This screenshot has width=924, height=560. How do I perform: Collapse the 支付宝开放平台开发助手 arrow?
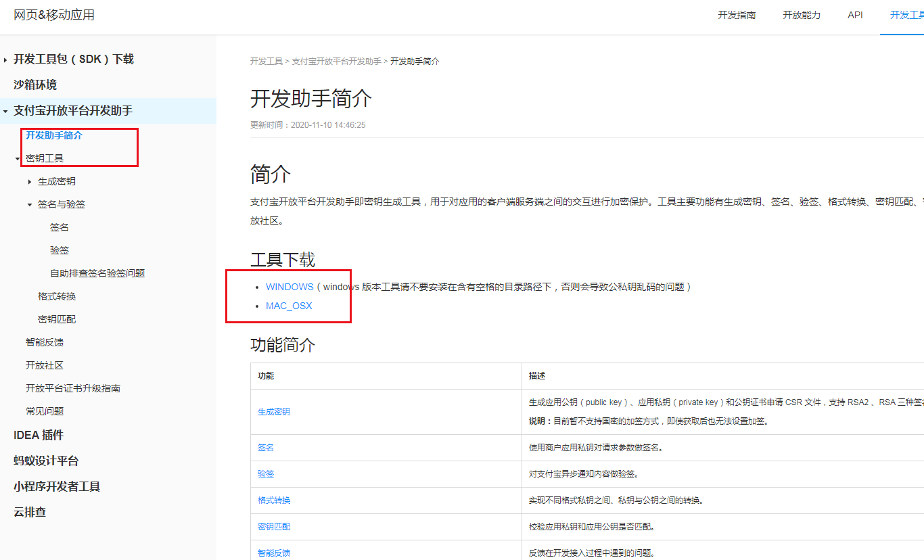pos(5,111)
